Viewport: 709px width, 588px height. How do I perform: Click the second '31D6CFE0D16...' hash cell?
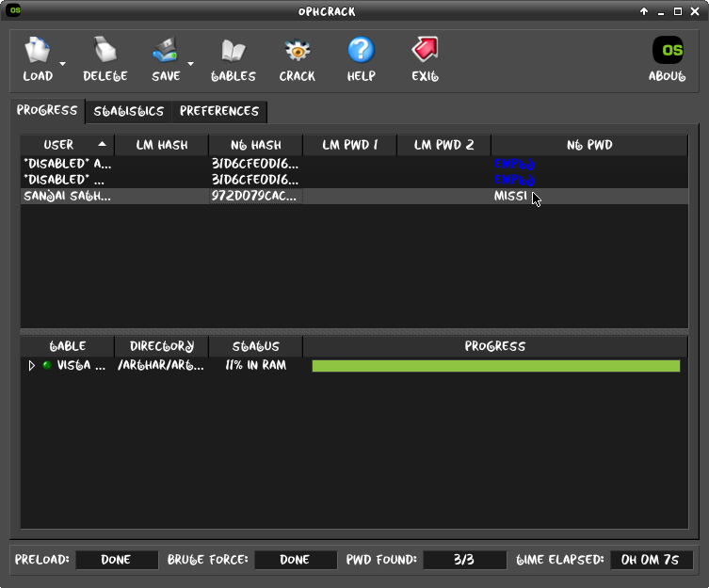point(255,180)
